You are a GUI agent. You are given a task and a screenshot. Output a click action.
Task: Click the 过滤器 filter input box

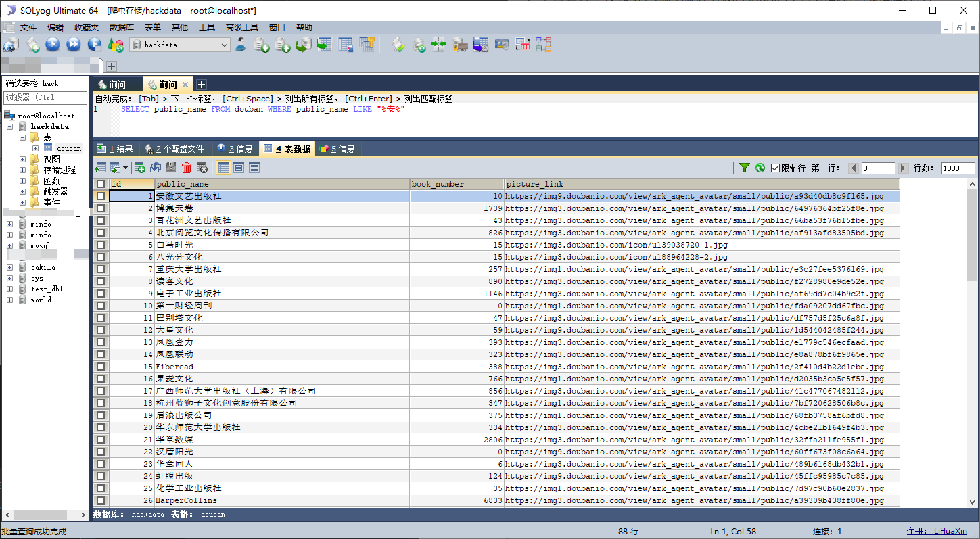coord(45,97)
